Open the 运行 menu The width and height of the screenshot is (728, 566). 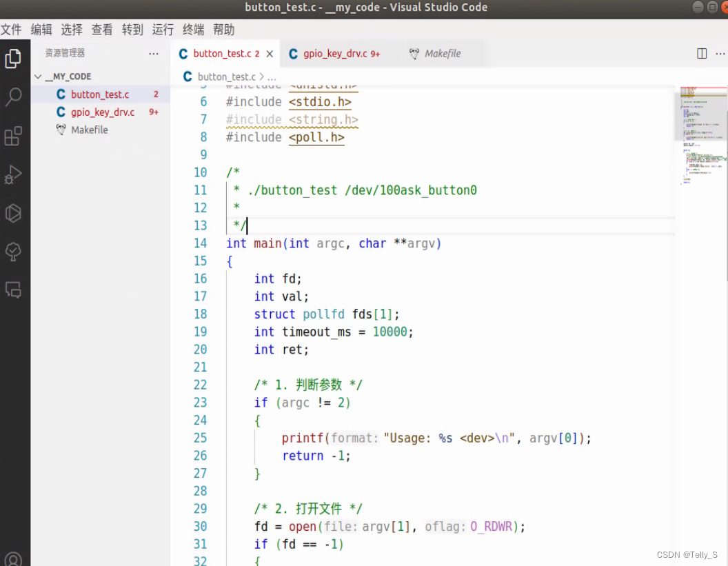point(163,30)
